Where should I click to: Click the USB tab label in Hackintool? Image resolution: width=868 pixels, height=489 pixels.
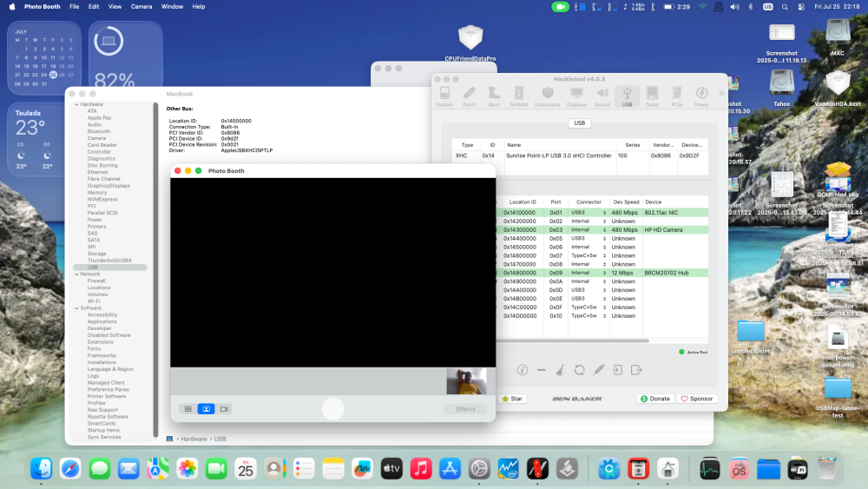580,123
